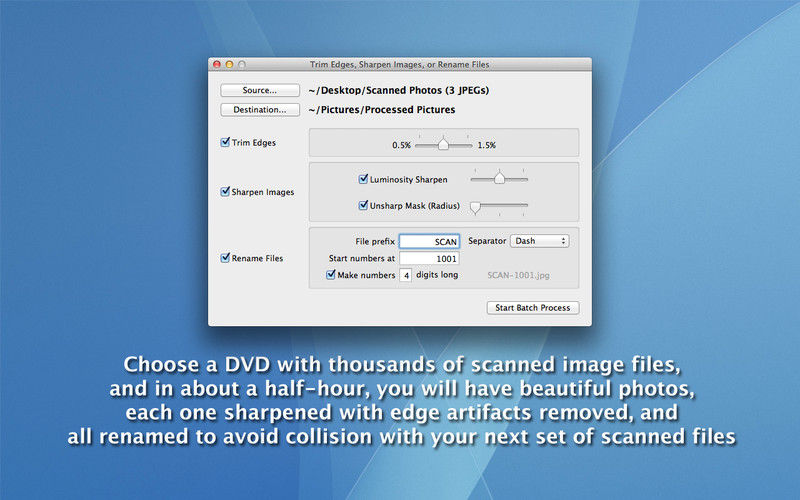This screenshot has height=500, width=800.
Task: Click the ~/Pictures/Processed Pictures destination path
Action: point(382,110)
